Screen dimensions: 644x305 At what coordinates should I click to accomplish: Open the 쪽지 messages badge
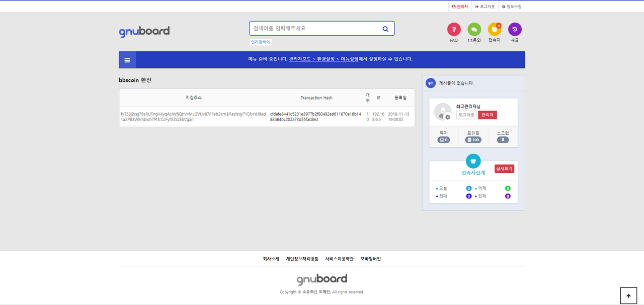point(443,140)
